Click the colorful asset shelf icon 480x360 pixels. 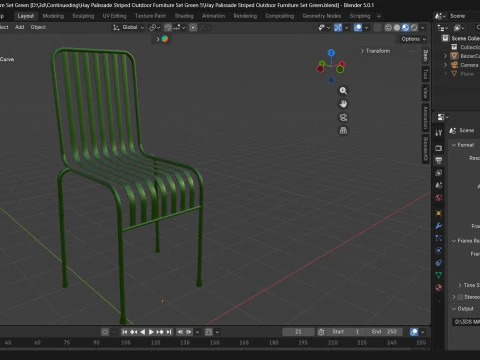tap(165, 39)
